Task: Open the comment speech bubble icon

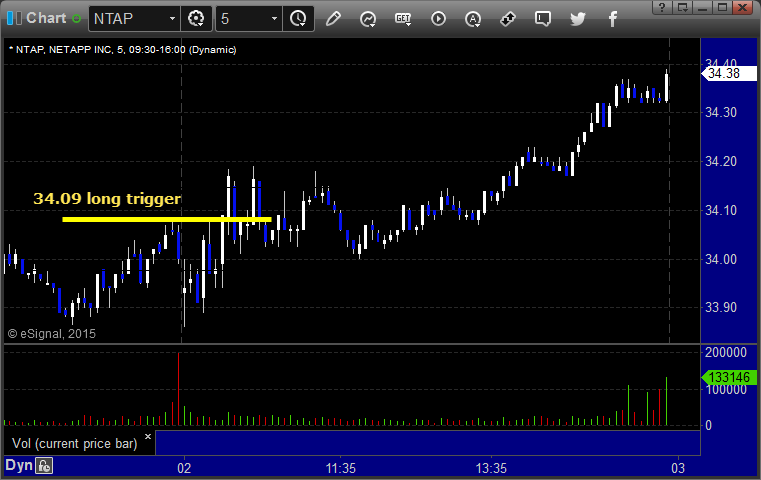Action: (x=543, y=19)
